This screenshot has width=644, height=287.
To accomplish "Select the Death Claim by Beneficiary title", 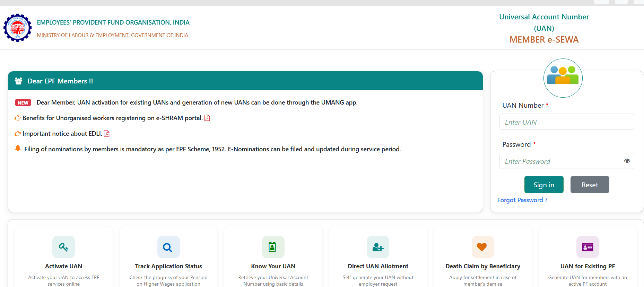I will click(x=482, y=266).
